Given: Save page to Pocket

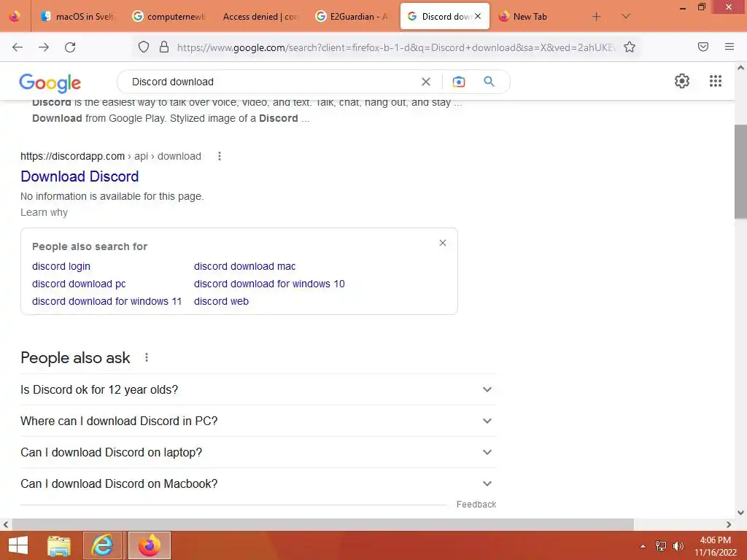Looking at the screenshot, I should click(x=703, y=47).
